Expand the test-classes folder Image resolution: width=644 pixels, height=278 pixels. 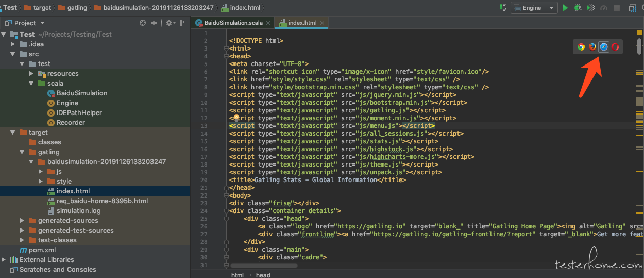tap(23, 240)
